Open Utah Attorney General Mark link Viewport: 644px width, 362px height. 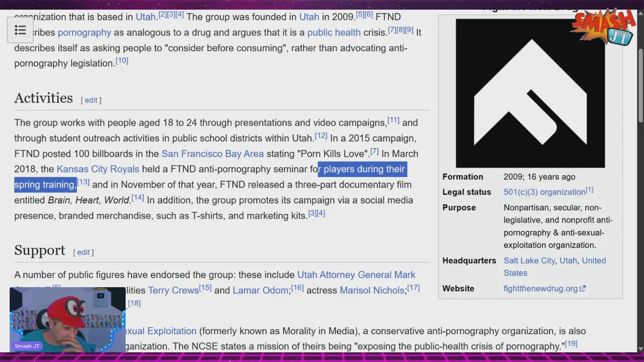click(x=356, y=275)
